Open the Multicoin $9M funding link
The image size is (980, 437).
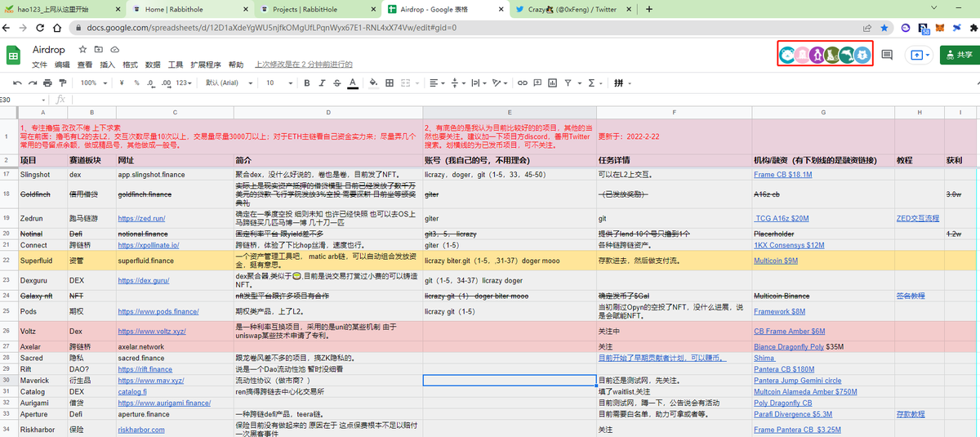[x=775, y=261]
